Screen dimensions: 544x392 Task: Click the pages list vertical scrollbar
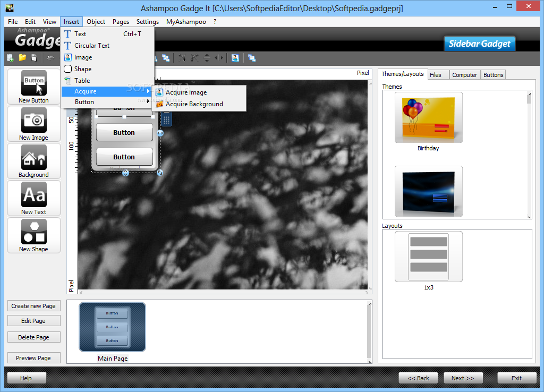pyautogui.click(x=370, y=332)
